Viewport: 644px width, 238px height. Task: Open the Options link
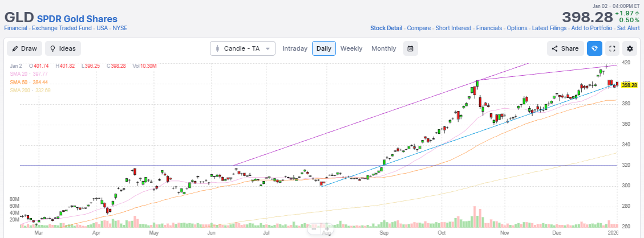pyautogui.click(x=517, y=28)
